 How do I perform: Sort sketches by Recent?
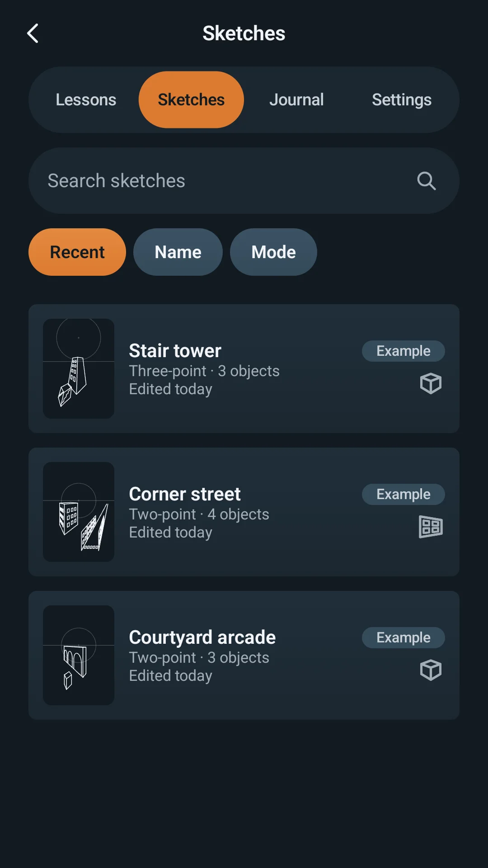click(77, 252)
